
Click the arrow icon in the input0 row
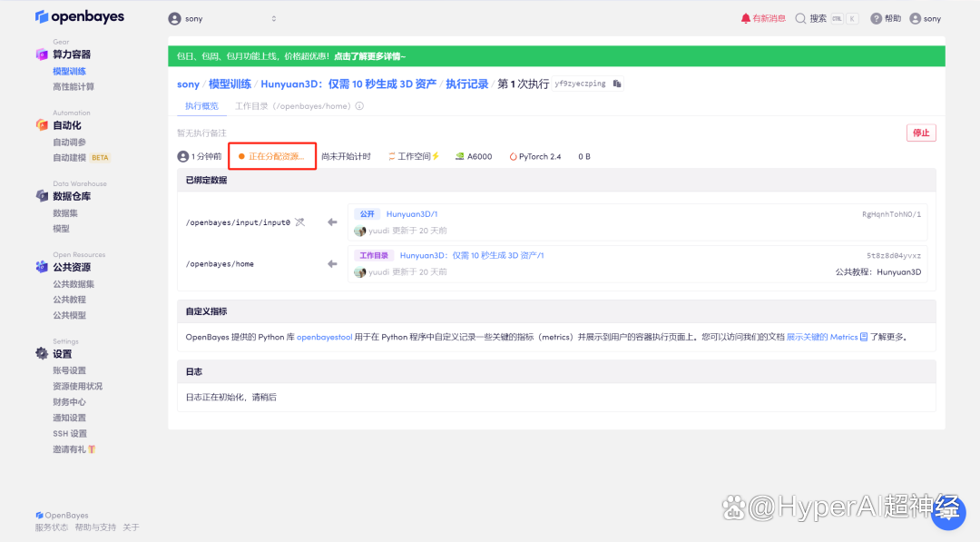pos(332,222)
